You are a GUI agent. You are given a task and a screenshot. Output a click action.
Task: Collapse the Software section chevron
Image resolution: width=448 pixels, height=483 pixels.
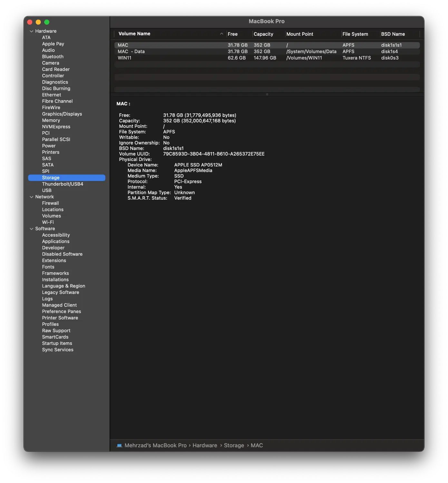pos(31,229)
